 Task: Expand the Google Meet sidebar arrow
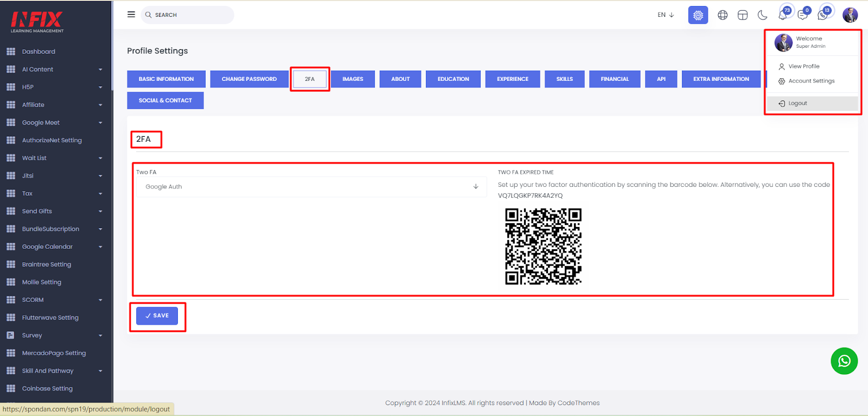(100, 123)
